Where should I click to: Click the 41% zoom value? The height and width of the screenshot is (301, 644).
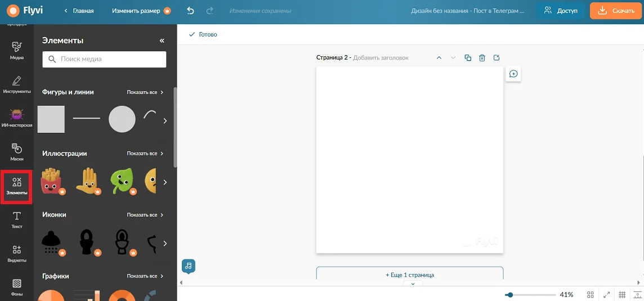[566, 294]
